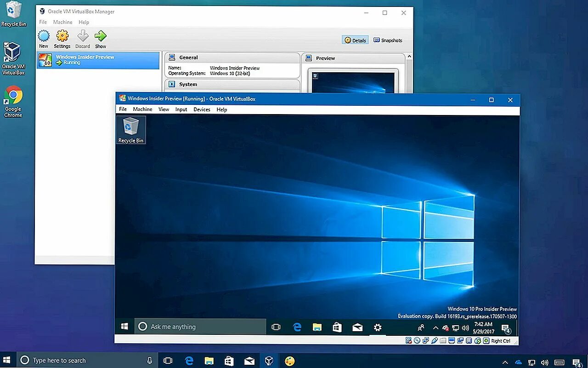The width and height of the screenshot is (588, 368).
Task: Open File menu in VirtualBox Manager
Action: [x=43, y=22]
